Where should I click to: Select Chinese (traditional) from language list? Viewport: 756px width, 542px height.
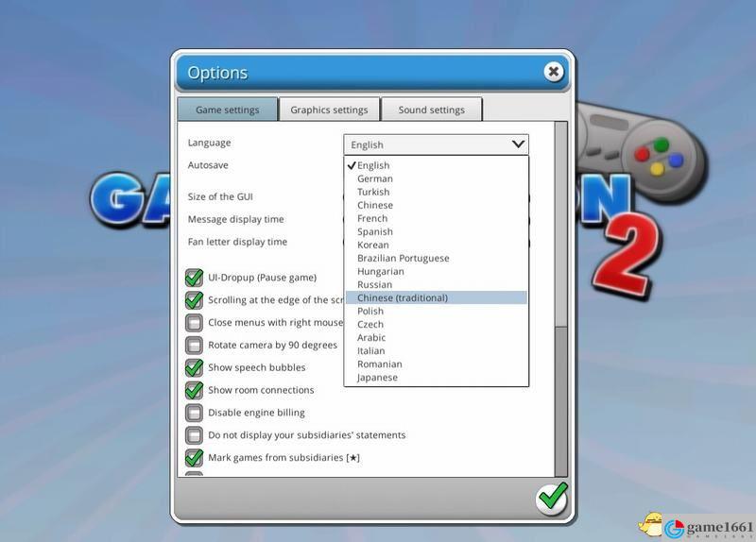(x=403, y=297)
